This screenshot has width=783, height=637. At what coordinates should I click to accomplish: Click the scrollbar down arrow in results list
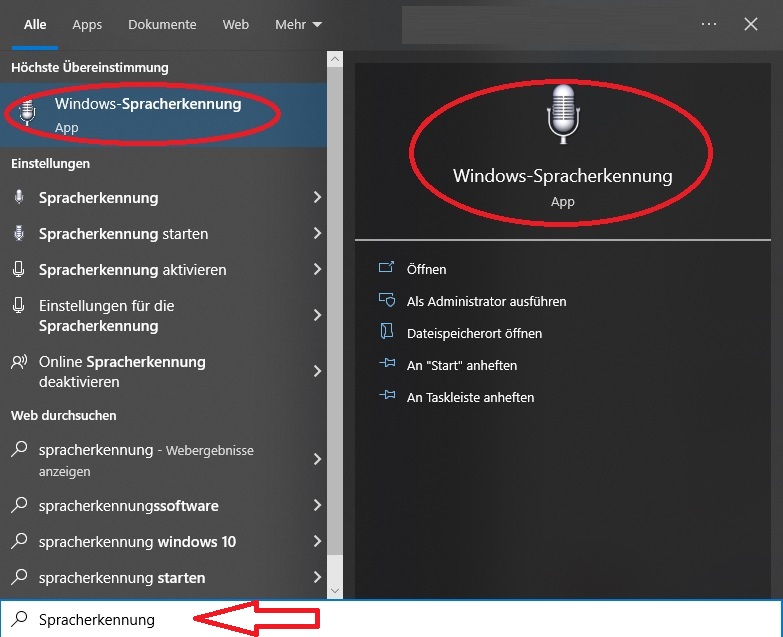(x=335, y=591)
